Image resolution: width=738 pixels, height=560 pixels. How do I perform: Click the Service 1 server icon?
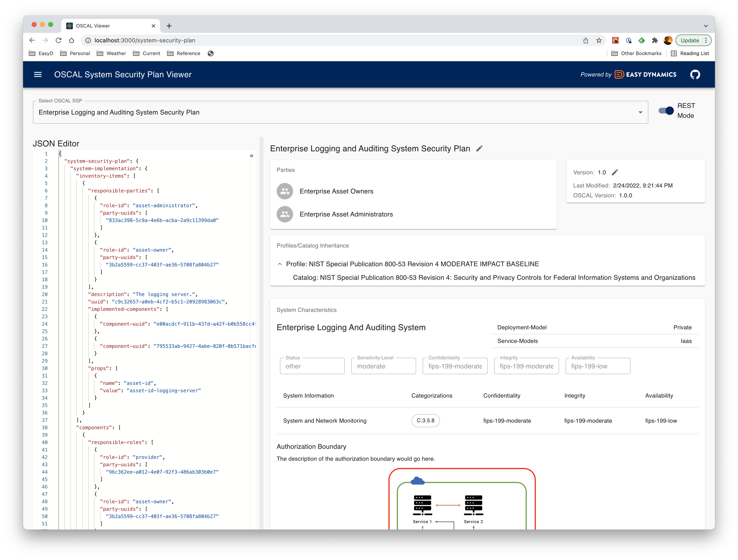(x=422, y=505)
